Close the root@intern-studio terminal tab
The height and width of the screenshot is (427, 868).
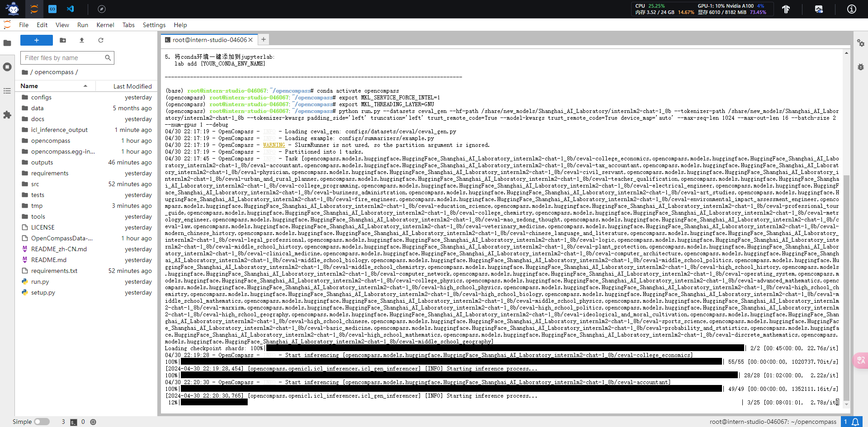pos(250,40)
